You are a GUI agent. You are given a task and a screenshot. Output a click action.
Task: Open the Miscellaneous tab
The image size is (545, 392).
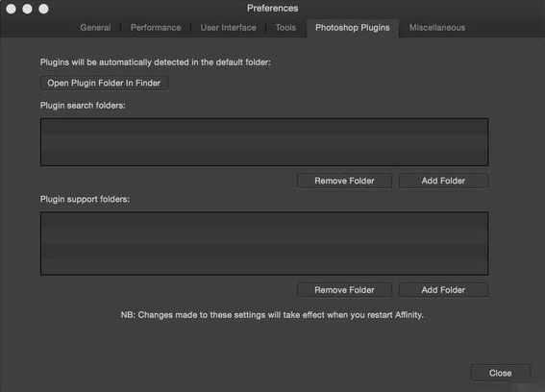point(437,28)
